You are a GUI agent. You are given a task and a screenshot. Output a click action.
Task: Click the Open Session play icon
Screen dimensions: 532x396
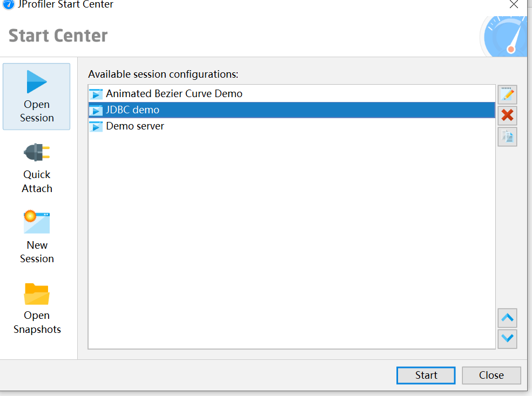37,83
